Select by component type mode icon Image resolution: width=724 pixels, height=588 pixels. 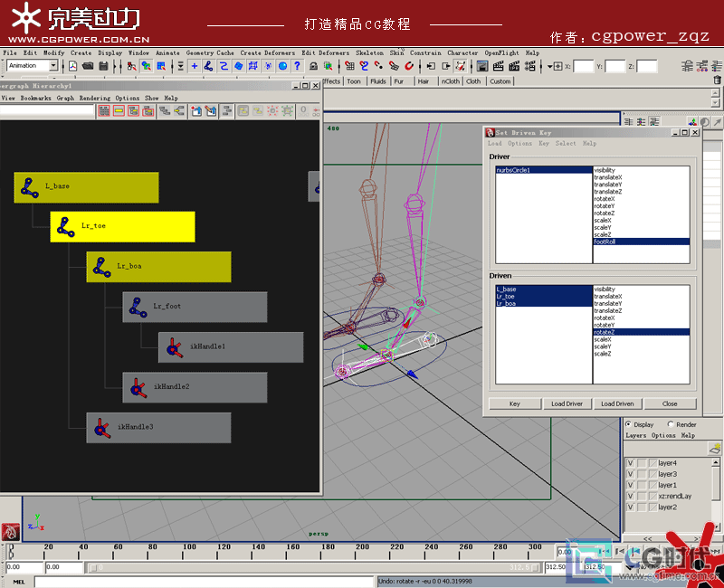(161, 66)
